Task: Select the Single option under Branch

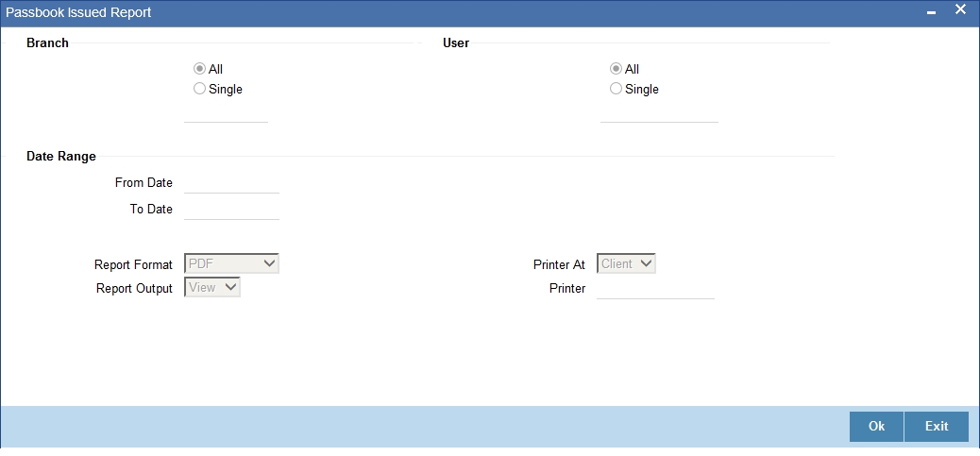Action: (199, 89)
